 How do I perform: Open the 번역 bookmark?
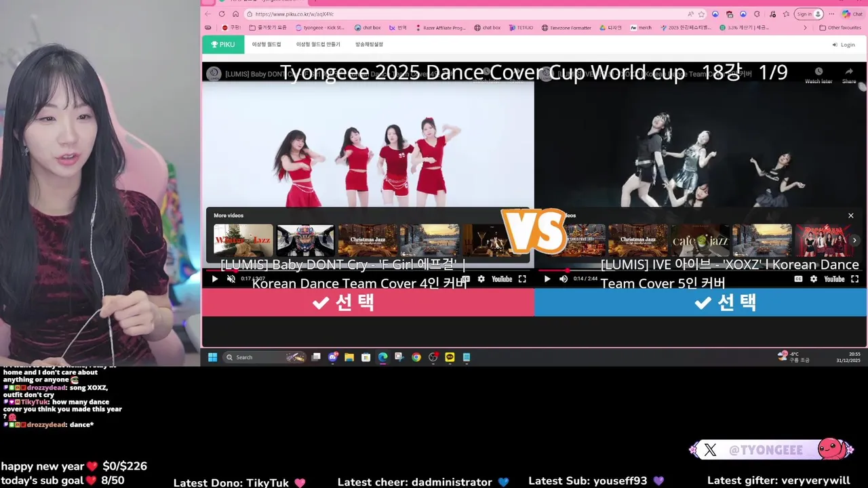(398, 28)
